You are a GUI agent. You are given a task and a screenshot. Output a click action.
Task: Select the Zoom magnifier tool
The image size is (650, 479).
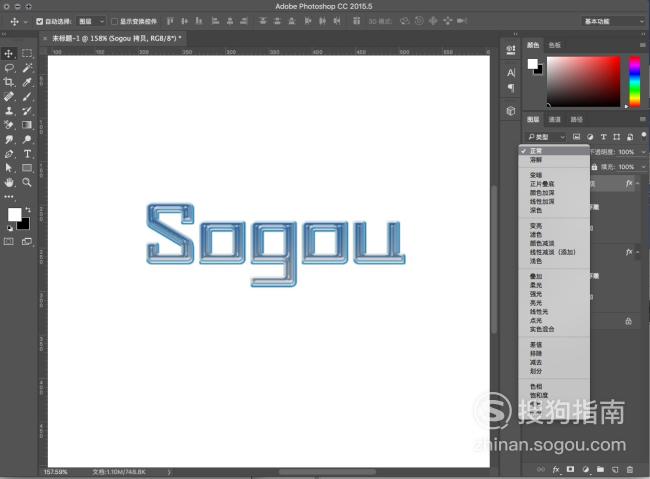tap(27, 182)
